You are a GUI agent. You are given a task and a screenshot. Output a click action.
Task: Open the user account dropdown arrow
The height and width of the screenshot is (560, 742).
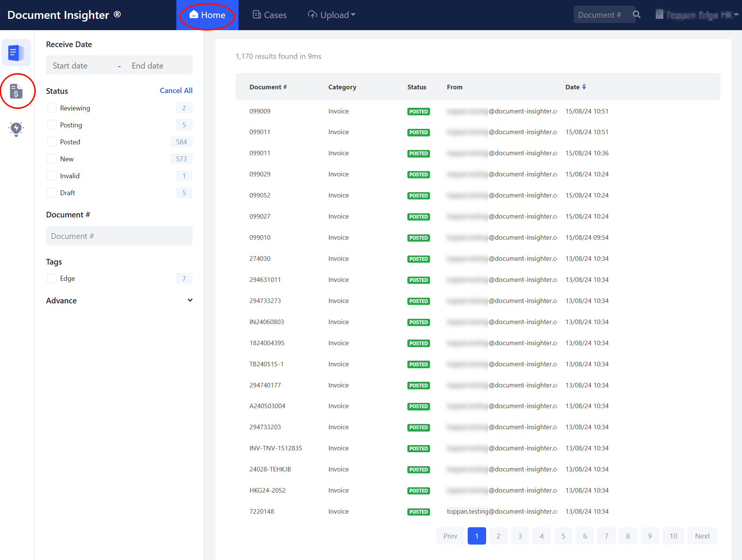[736, 15]
